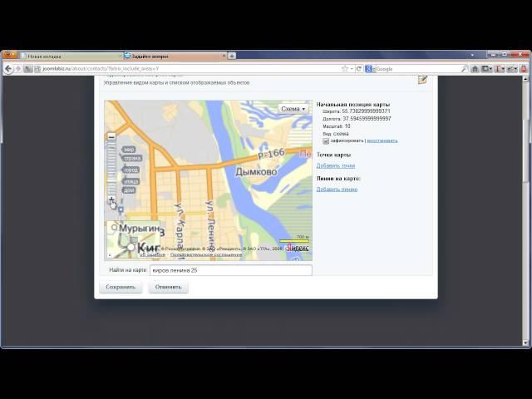Open the bookmark star dropdown arrow

click(352, 69)
